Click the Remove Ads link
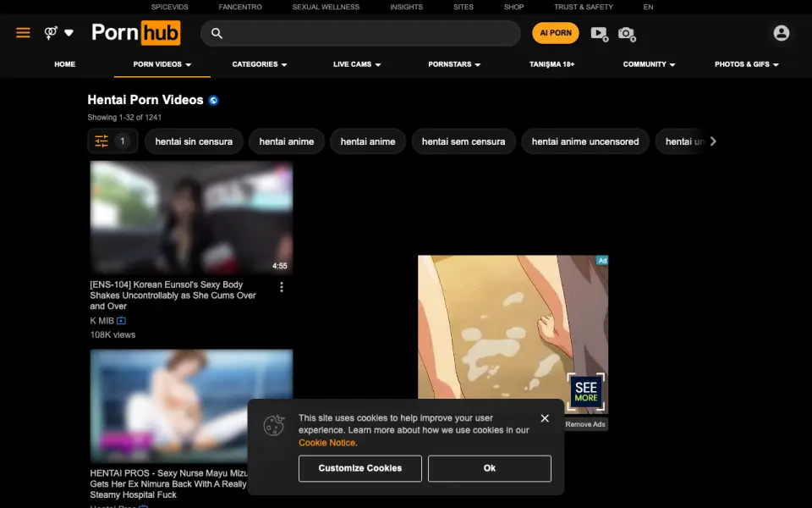The image size is (812, 508). (x=585, y=424)
